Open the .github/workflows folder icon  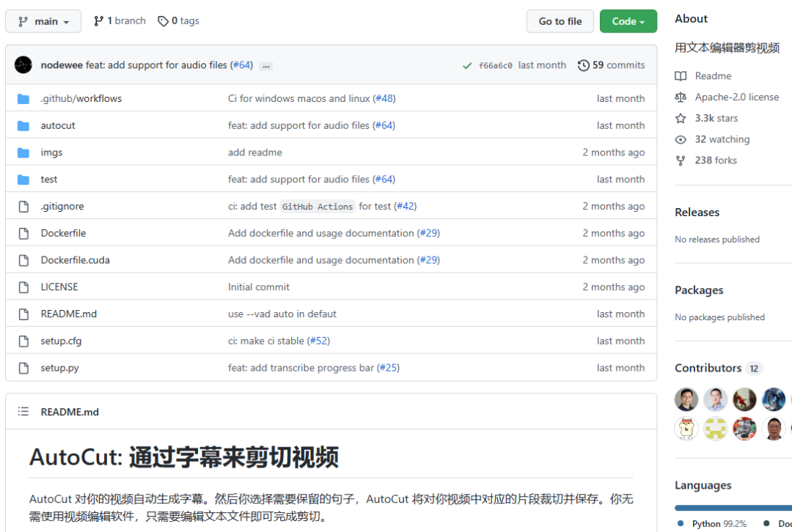[23, 98]
